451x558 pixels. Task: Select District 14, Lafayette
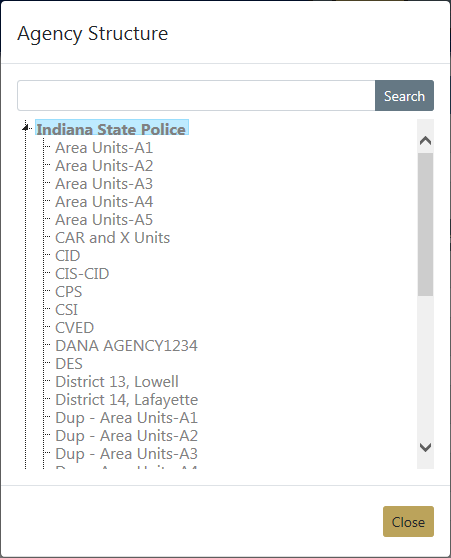(126, 400)
